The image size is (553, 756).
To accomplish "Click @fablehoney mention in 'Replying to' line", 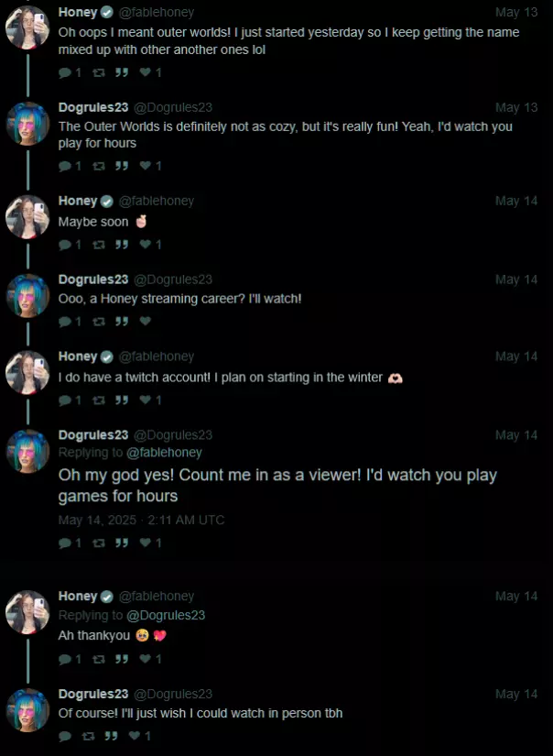I will click(164, 453).
